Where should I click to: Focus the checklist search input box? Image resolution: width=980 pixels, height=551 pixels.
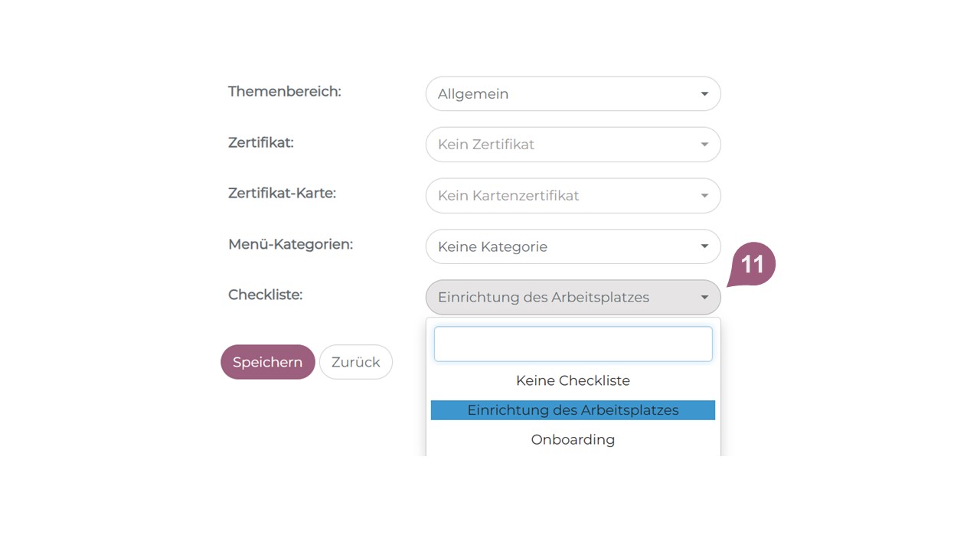tap(573, 344)
